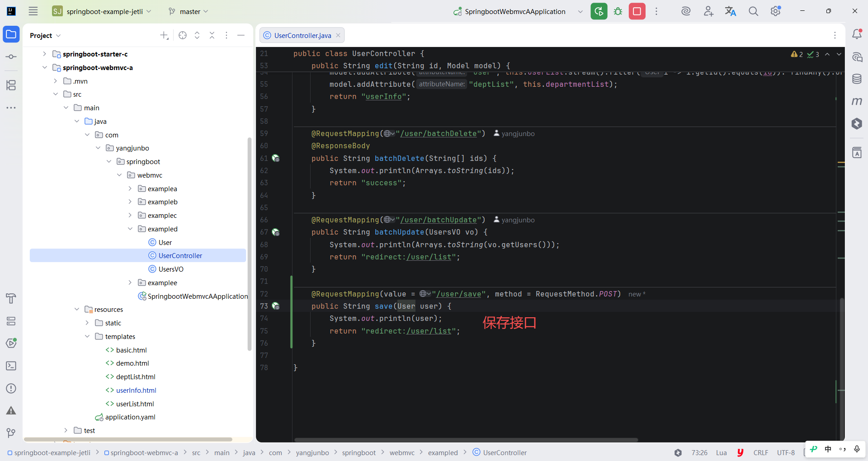This screenshot has width=868, height=461.
Task: Open the Build hammer tool window
Action: click(x=11, y=299)
